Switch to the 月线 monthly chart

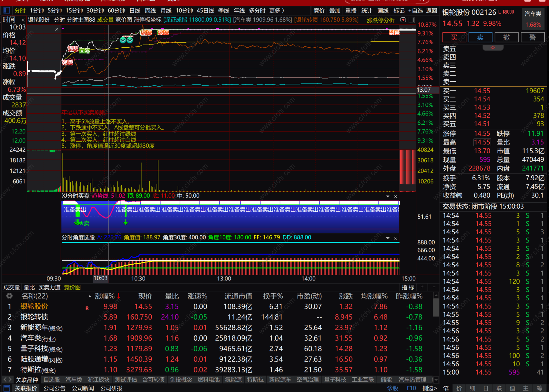(166, 11)
